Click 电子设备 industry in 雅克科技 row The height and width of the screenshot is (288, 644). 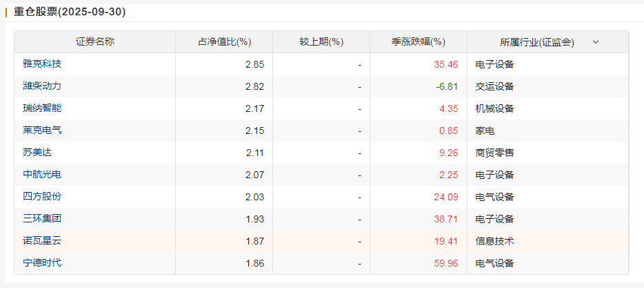coord(494,65)
